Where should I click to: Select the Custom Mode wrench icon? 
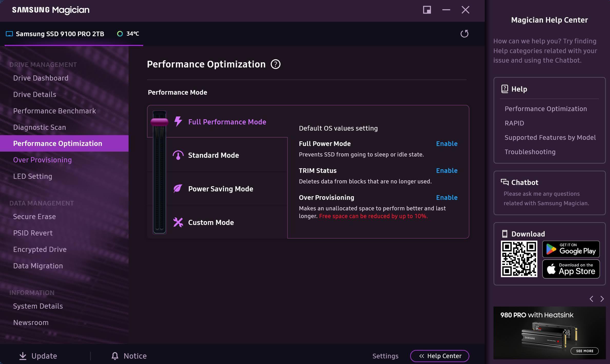coord(178,222)
